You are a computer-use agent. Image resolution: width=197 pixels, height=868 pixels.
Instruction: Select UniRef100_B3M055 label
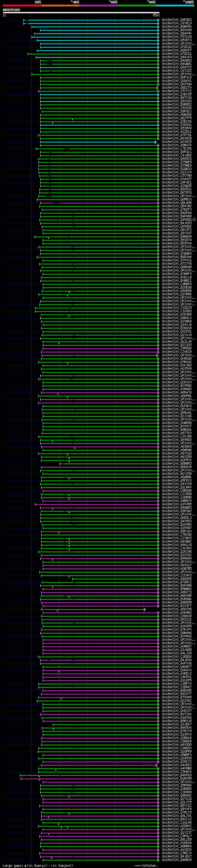[x=176, y=778]
